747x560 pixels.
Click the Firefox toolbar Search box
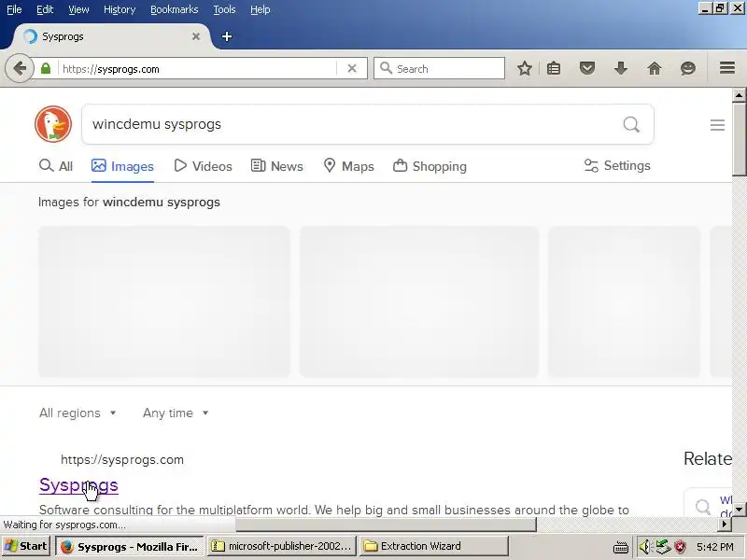(x=439, y=68)
